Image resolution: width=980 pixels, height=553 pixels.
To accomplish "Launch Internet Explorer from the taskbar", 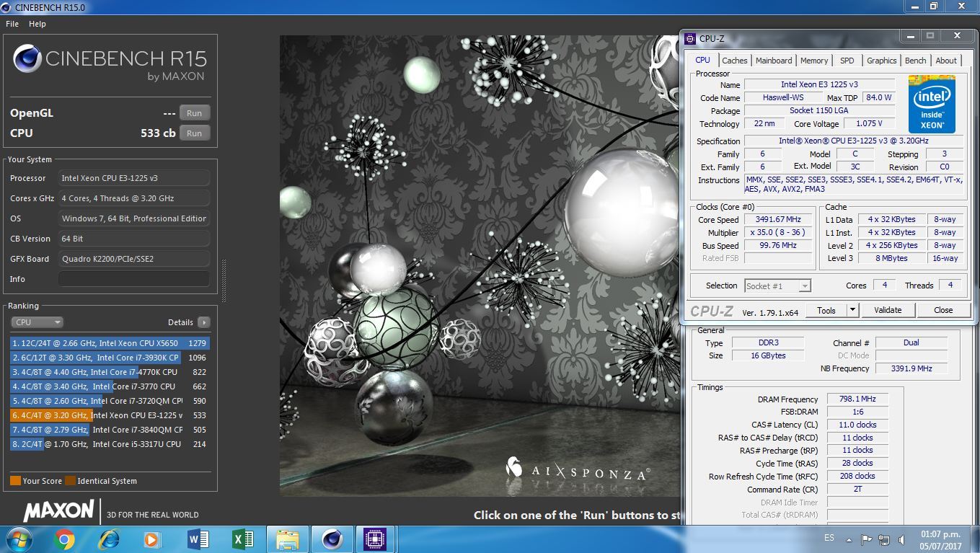I will coord(109,539).
